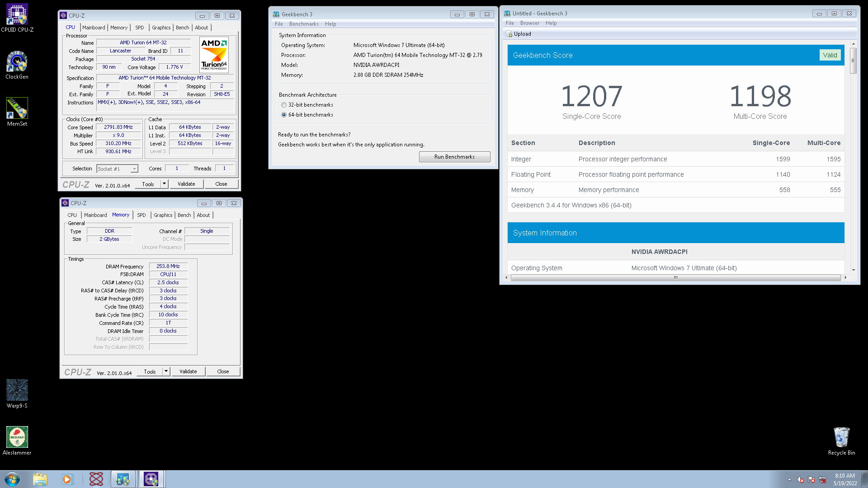Screen dimensions: 868x488
Task: Open the CPUID CPU-Z desktop icon
Action: point(17,18)
